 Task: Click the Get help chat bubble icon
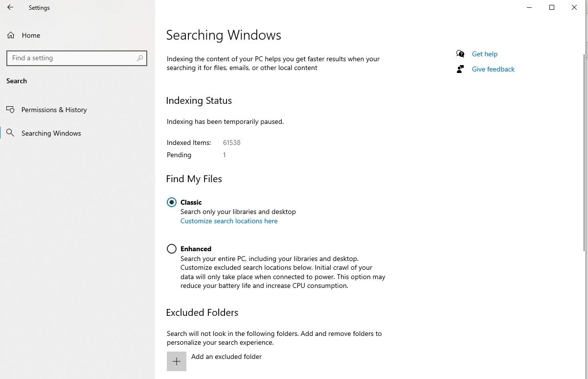[x=460, y=54]
